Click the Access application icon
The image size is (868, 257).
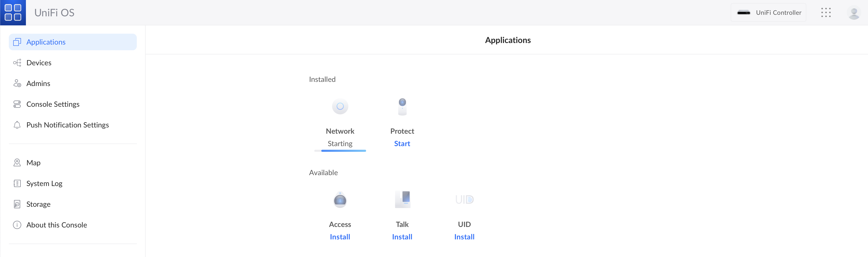340,200
